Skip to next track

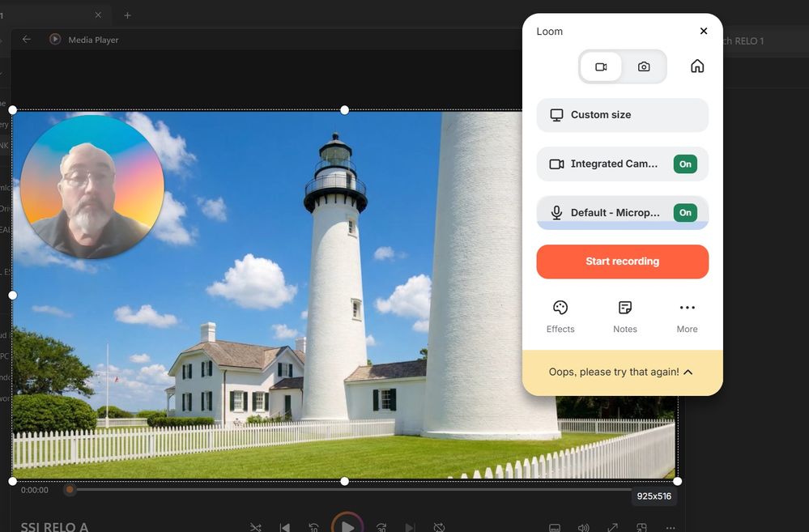411,527
